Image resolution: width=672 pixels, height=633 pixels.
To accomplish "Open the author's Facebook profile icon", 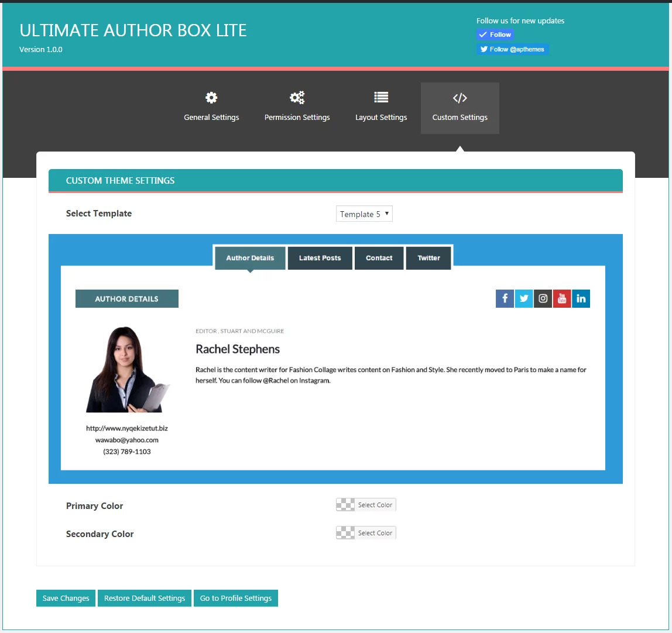I will pyautogui.click(x=505, y=298).
